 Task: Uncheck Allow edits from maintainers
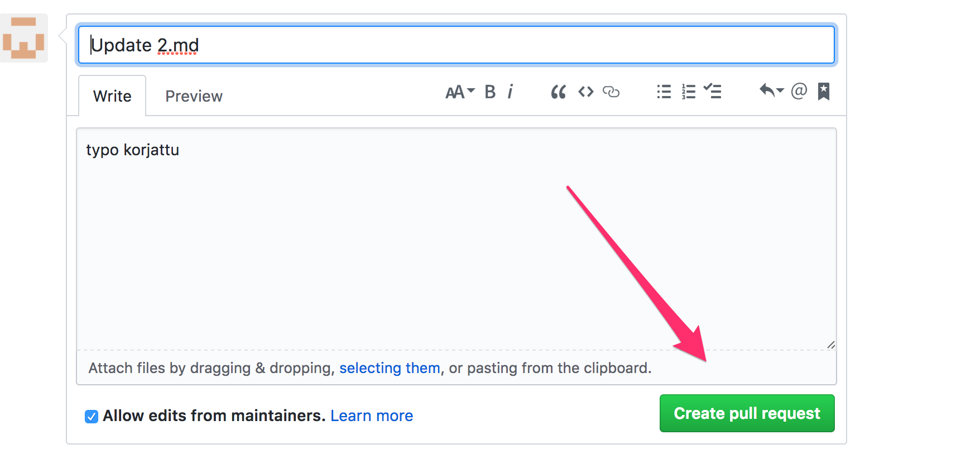pos(92,417)
